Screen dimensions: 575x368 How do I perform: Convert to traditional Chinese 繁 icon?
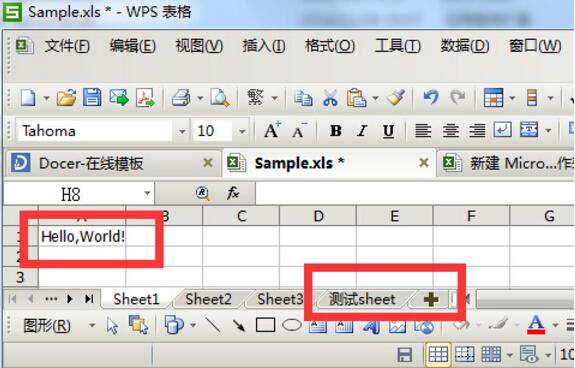pos(255,97)
